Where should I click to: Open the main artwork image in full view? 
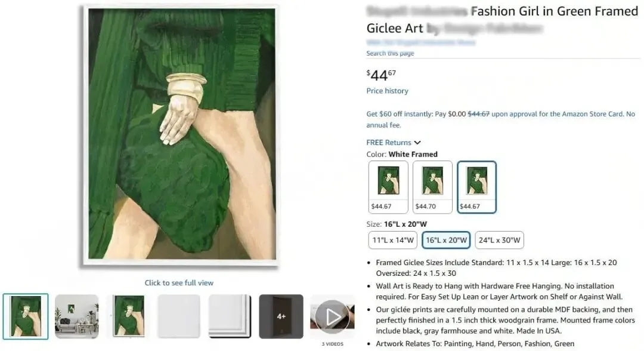179,136
